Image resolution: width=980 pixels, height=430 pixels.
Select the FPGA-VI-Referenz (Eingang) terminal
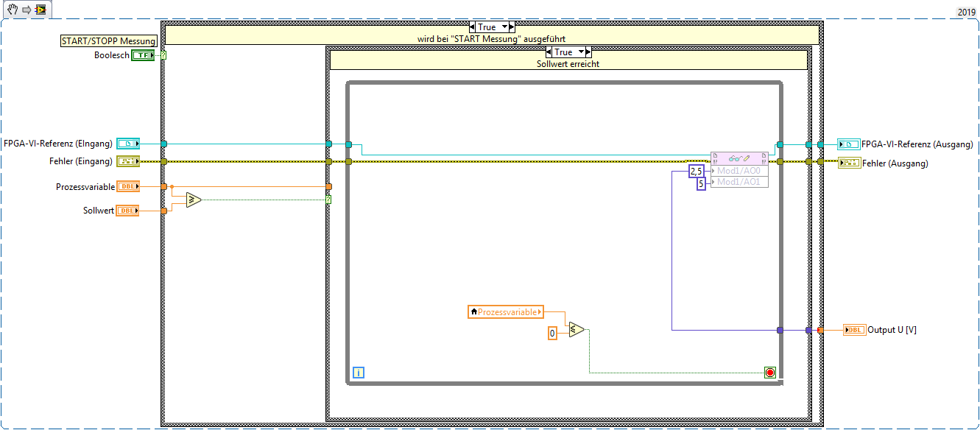pos(127,144)
